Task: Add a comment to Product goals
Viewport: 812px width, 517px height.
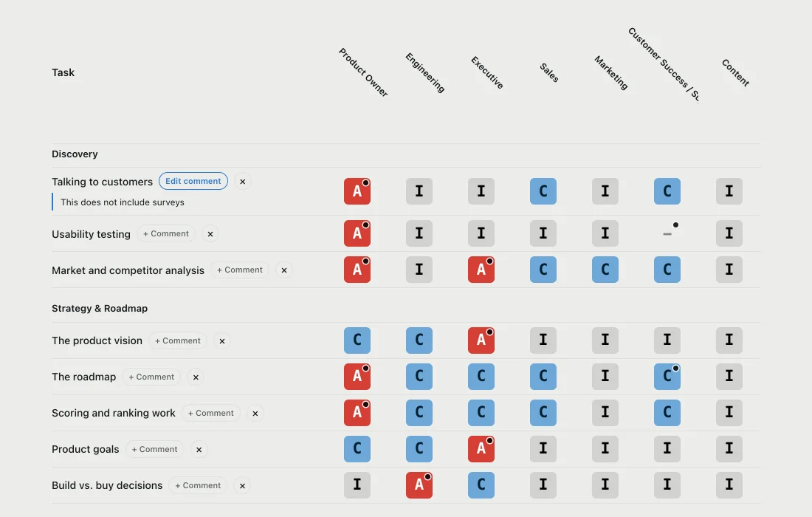Action: tap(154, 450)
